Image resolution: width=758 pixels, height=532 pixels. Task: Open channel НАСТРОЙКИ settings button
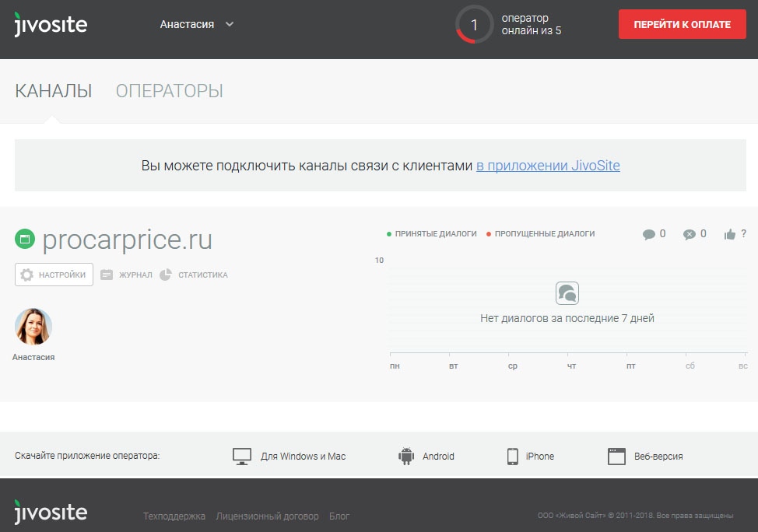pos(54,275)
